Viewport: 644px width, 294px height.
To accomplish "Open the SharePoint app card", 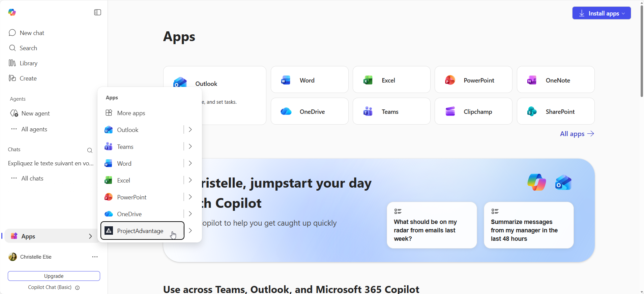I will pyautogui.click(x=556, y=111).
